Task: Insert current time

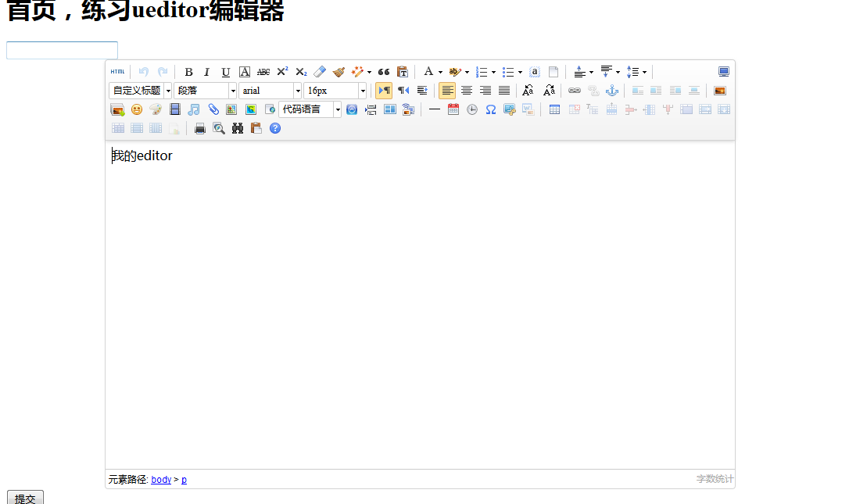Action: 472,109
